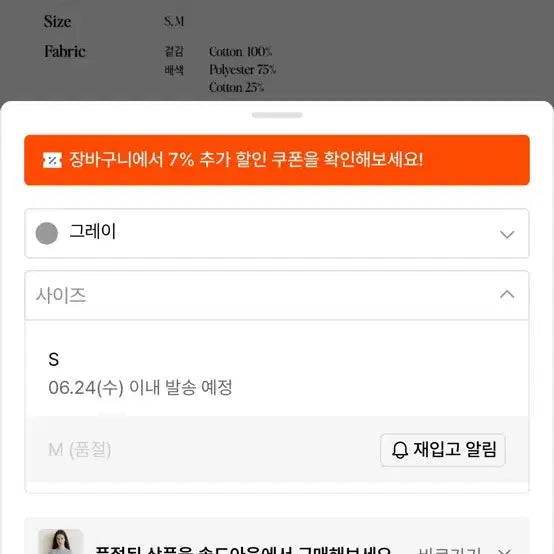Screen dimensions: 554x554
Task: Select the gray color swatch circle
Action: (x=47, y=233)
